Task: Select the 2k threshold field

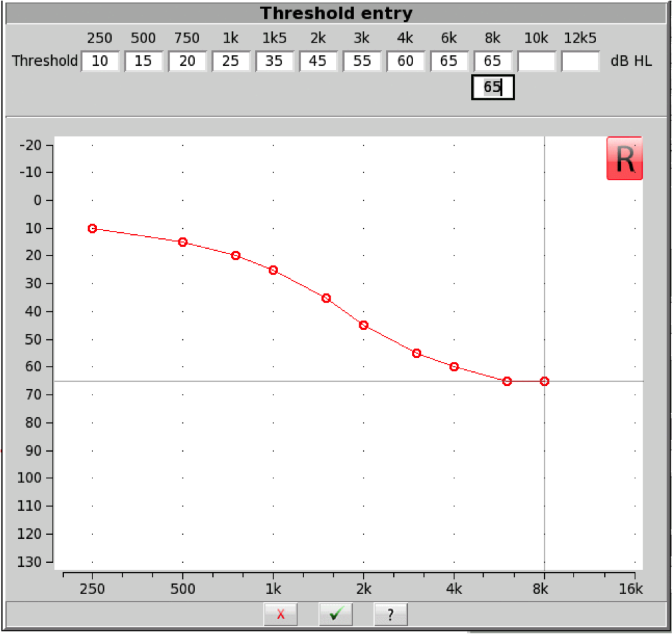Action: coord(318,61)
